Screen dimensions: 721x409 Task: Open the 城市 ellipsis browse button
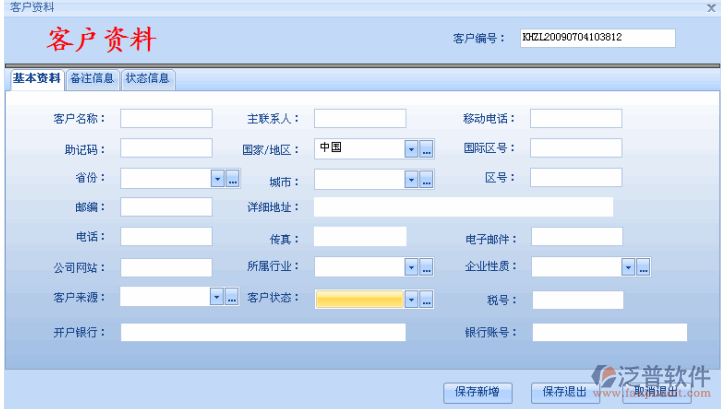pos(426,179)
